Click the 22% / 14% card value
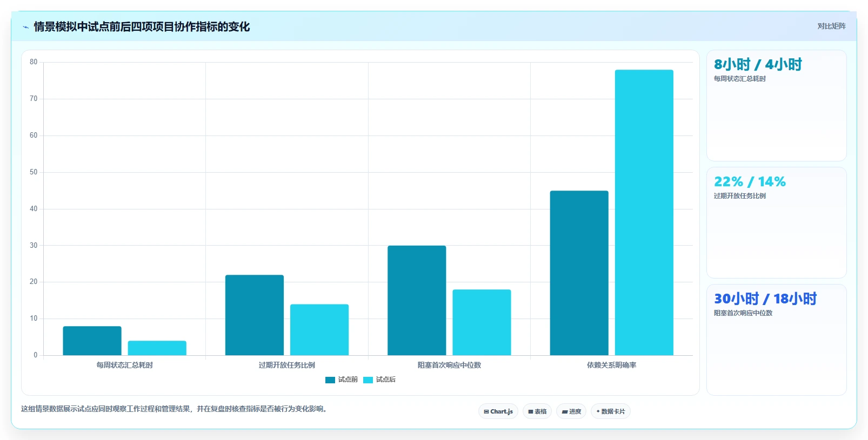 pyautogui.click(x=750, y=182)
